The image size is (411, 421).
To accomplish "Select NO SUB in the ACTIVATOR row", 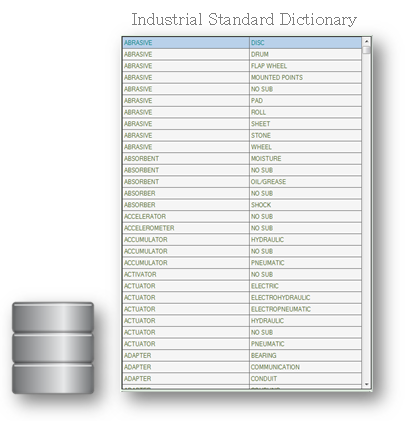I will 305,274.
